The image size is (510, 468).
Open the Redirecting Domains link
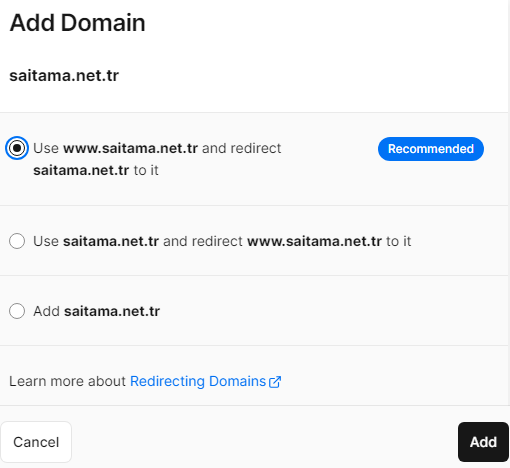point(198,381)
